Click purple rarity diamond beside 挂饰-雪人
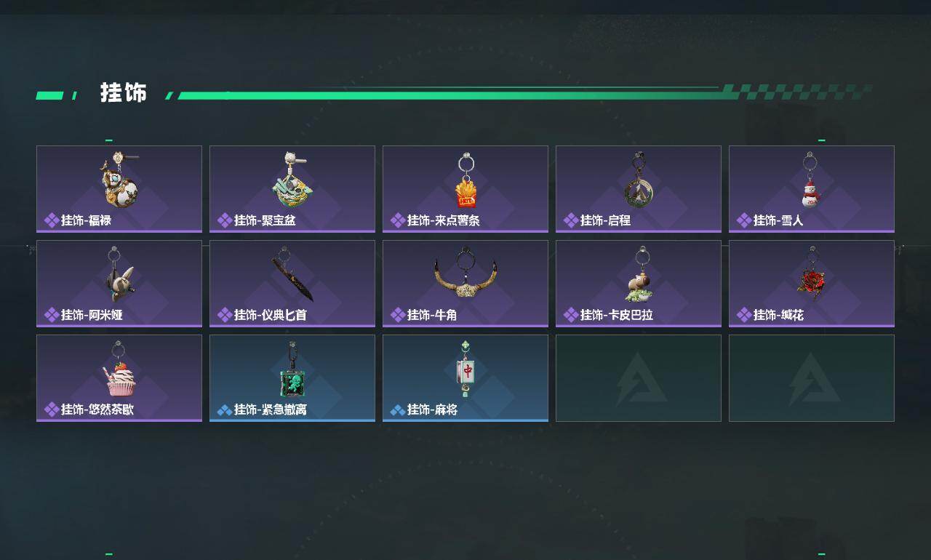931x560 pixels. (x=743, y=220)
